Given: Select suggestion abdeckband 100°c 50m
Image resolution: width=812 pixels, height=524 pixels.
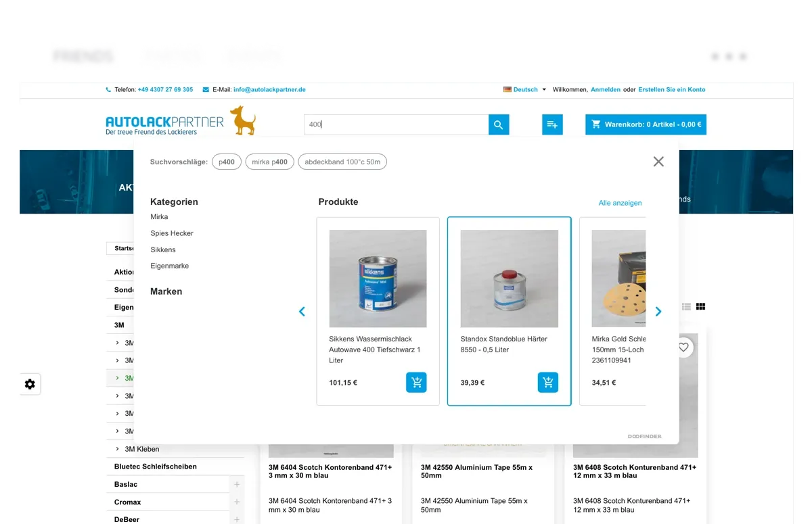Looking at the screenshot, I should pos(342,162).
